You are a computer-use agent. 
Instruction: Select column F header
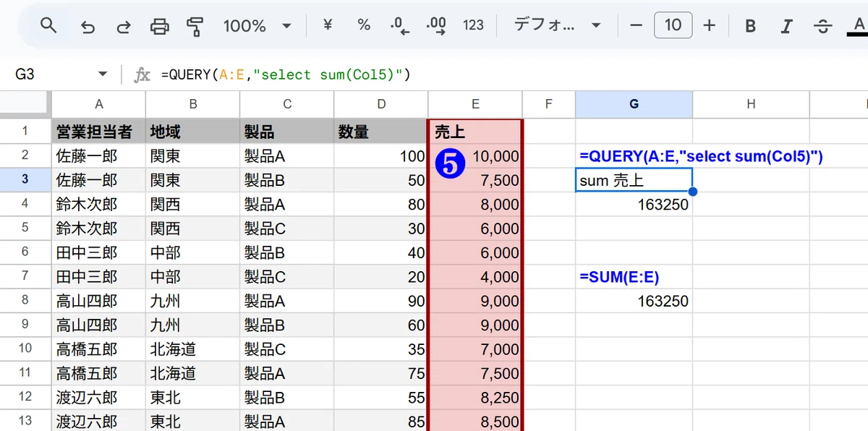549,104
